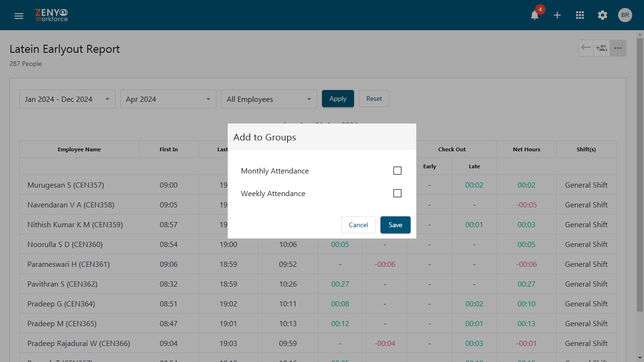
Task: Click Noorulla S D's 19:00 time
Action: pyautogui.click(x=228, y=244)
